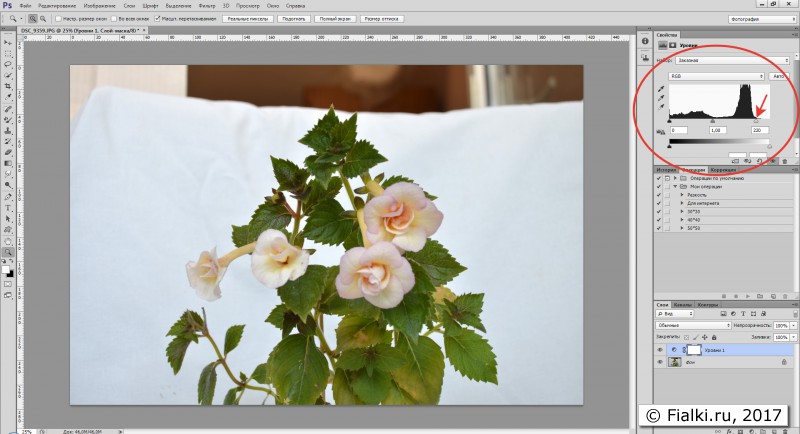
Task: Open the opacity dropdown arrow
Action: (794, 325)
